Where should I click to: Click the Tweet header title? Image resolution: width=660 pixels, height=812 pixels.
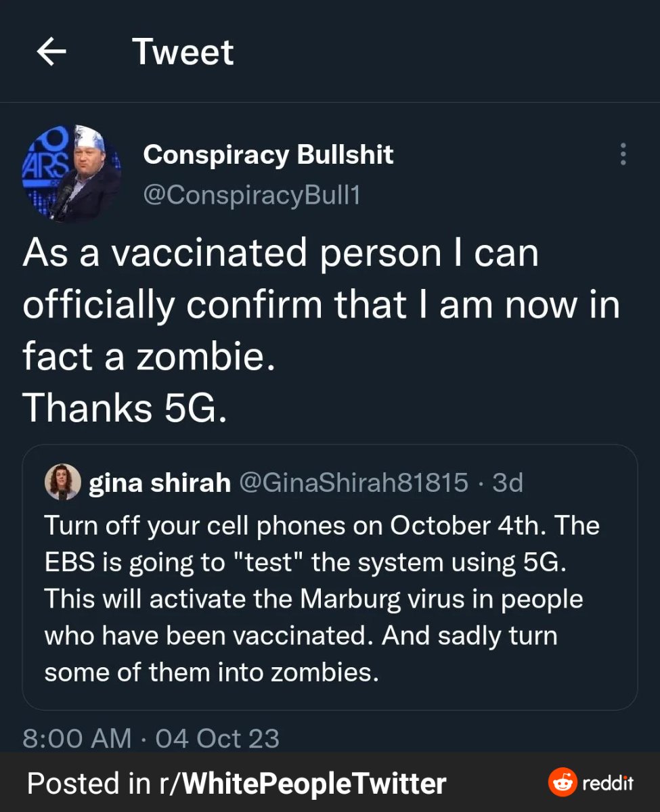(183, 52)
